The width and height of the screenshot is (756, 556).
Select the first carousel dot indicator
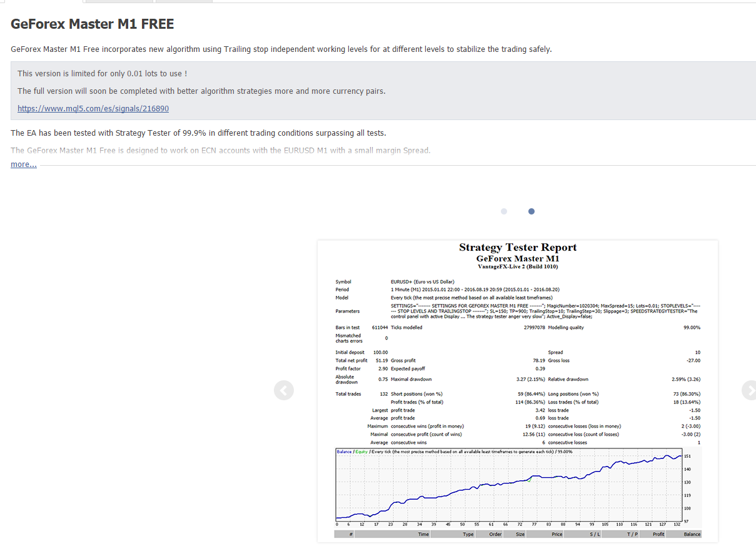point(504,211)
